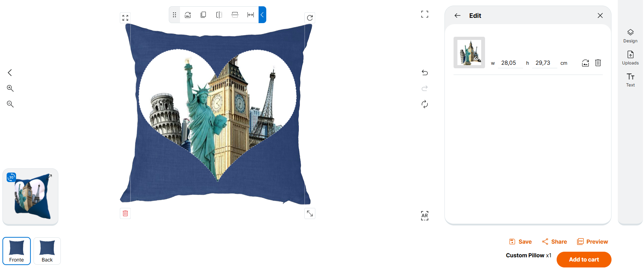Add the Custom Pillow to cart
The width and height of the screenshot is (644, 272).
584,259
